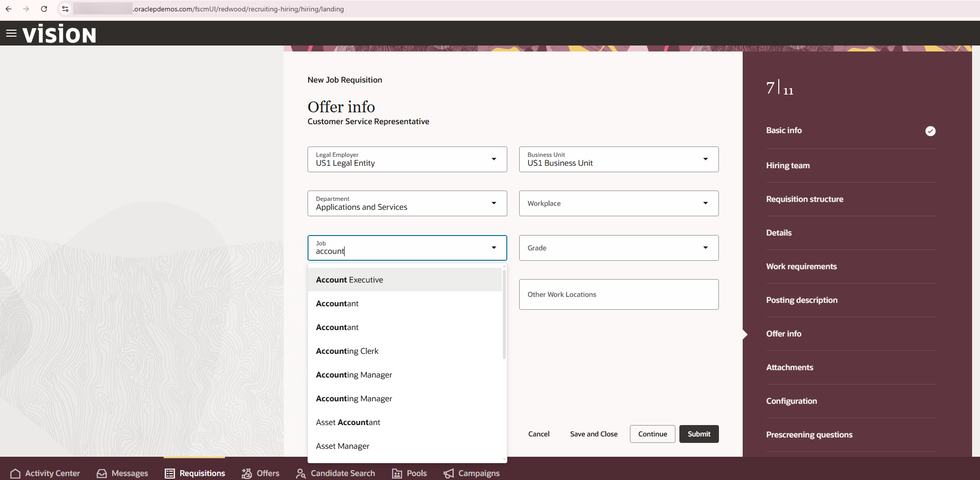The image size is (980, 480).
Task: Open the hamburger navigation menu
Action: (11, 33)
